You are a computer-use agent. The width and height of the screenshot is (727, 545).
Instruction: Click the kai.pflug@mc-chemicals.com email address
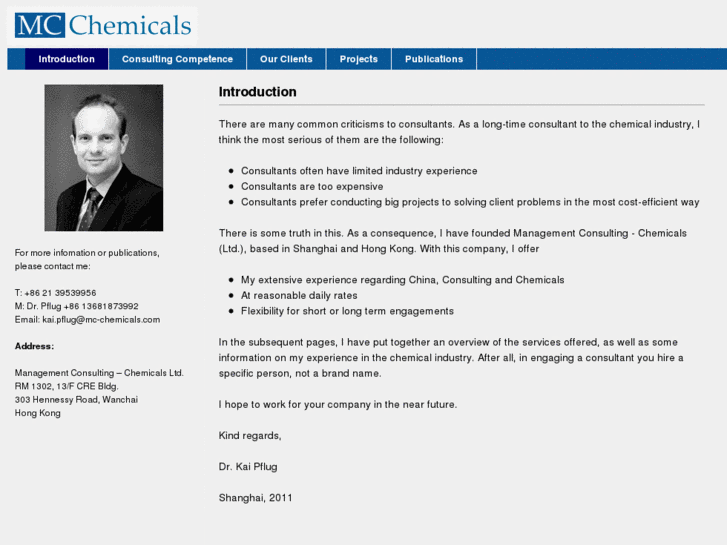tap(101, 320)
